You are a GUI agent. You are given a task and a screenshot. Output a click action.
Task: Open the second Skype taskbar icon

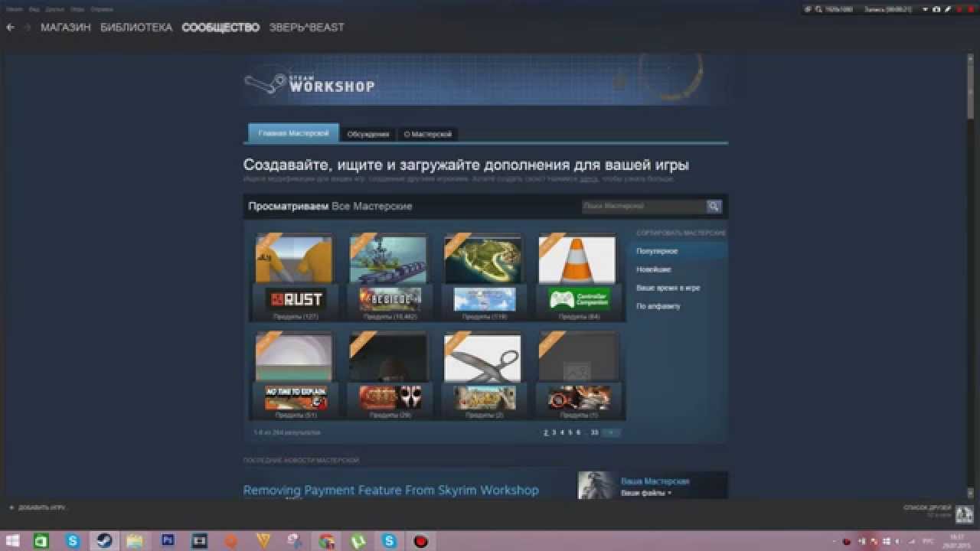[x=390, y=541]
